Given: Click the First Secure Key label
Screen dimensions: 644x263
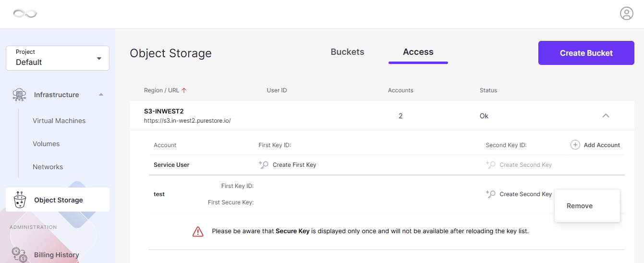Looking at the screenshot, I should [231, 202].
